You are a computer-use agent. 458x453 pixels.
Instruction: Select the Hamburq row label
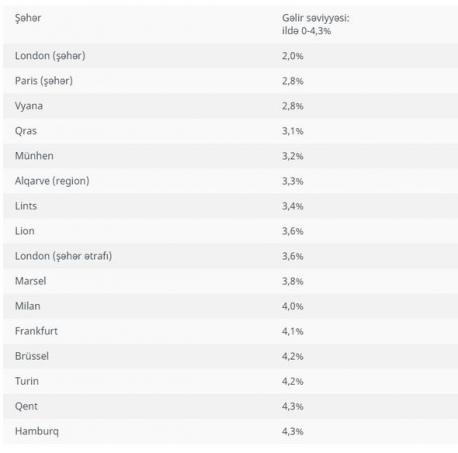click(37, 431)
